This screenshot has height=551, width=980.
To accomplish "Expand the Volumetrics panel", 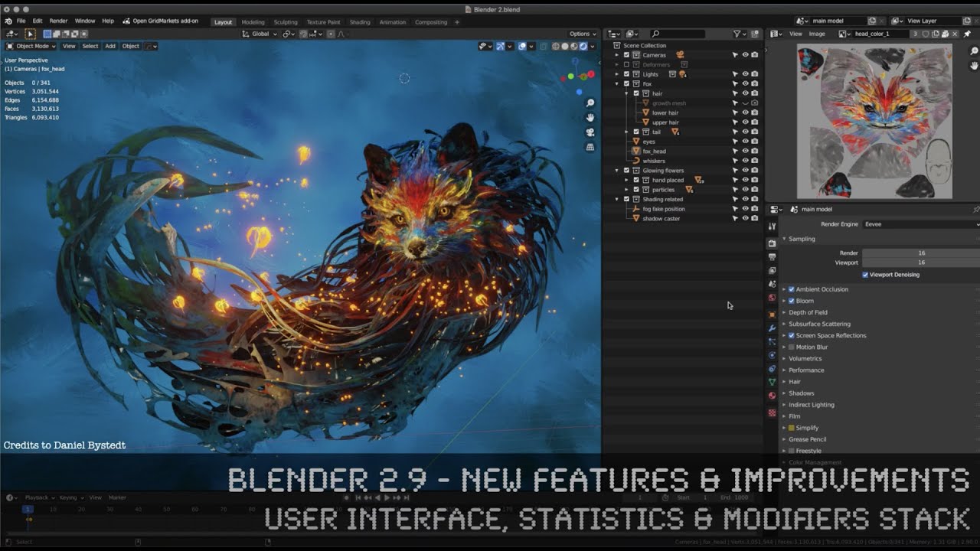I will 784,358.
